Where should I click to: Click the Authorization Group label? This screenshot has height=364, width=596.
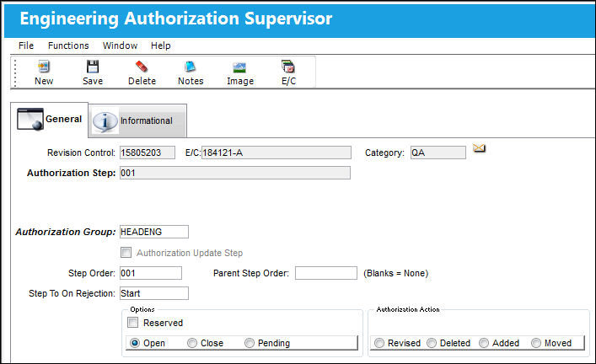pos(66,232)
